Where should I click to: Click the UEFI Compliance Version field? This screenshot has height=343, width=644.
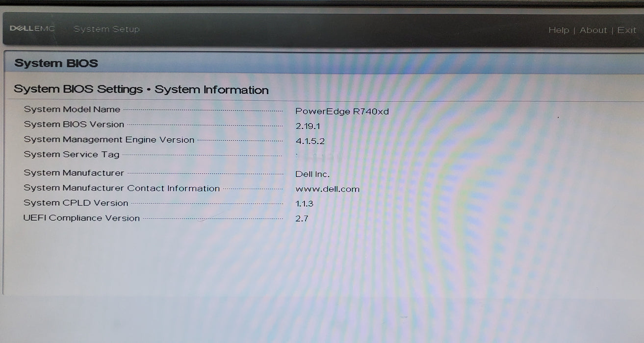pos(82,218)
